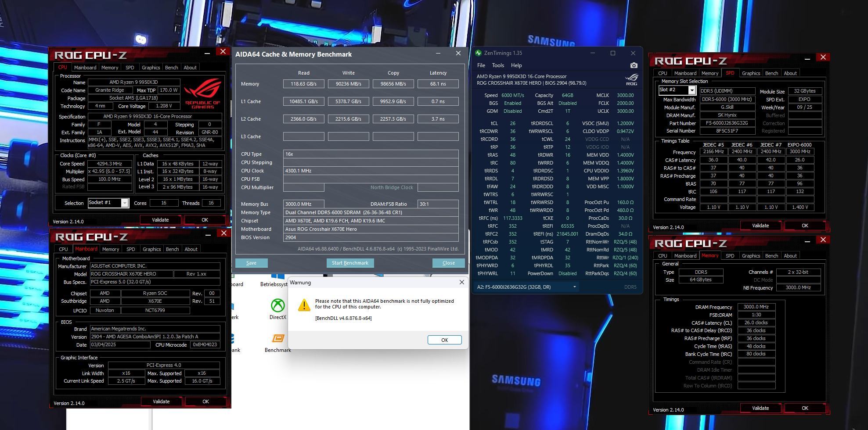Click the CPU-Z processor Name field AMD Ryzen 9 9950X3D
Screen dimensions: 868x430
click(x=134, y=82)
